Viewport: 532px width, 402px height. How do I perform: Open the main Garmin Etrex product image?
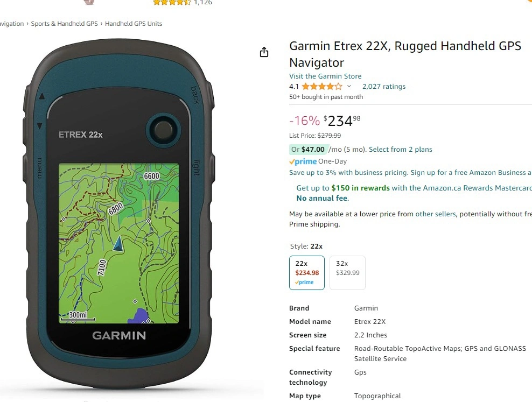coord(119,214)
